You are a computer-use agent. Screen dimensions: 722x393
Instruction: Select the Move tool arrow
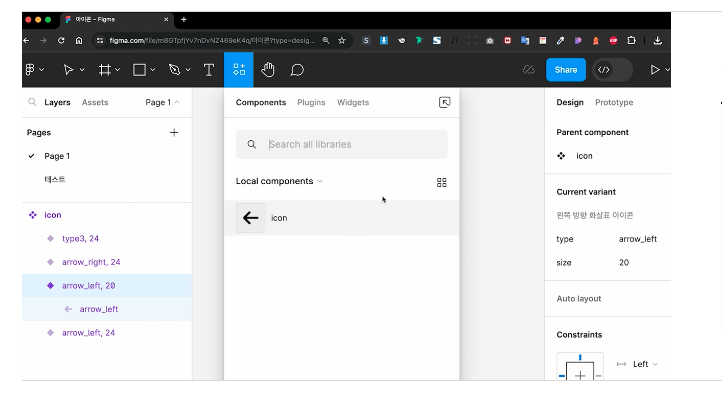(68, 70)
